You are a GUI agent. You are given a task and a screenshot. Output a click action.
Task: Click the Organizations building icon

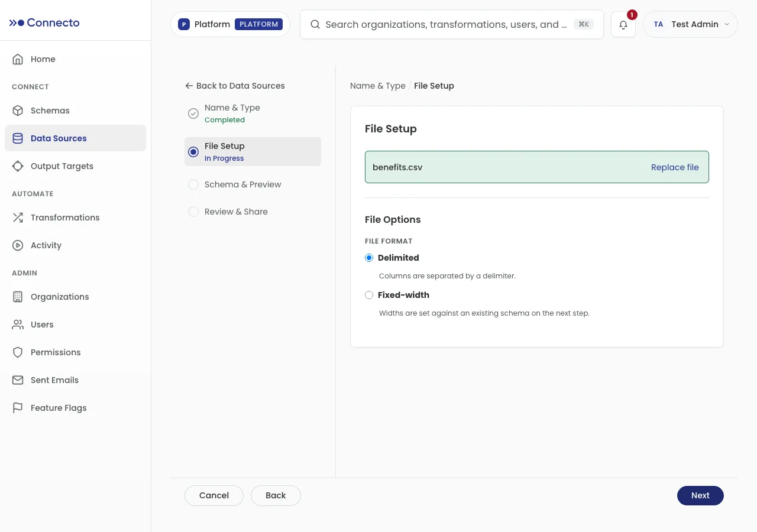pyautogui.click(x=18, y=297)
